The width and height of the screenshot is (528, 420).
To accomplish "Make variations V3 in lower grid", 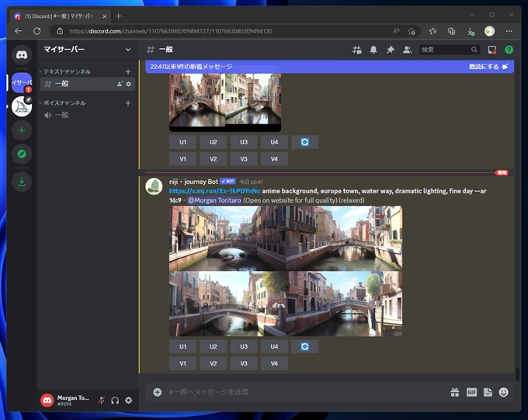I will click(x=244, y=364).
